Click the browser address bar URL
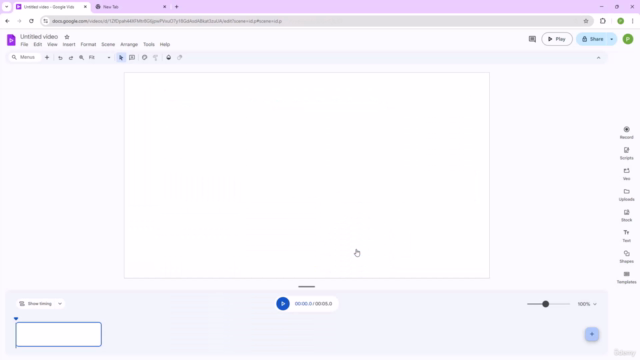The height and width of the screenshot is (360, 640). tap(167, 21)
